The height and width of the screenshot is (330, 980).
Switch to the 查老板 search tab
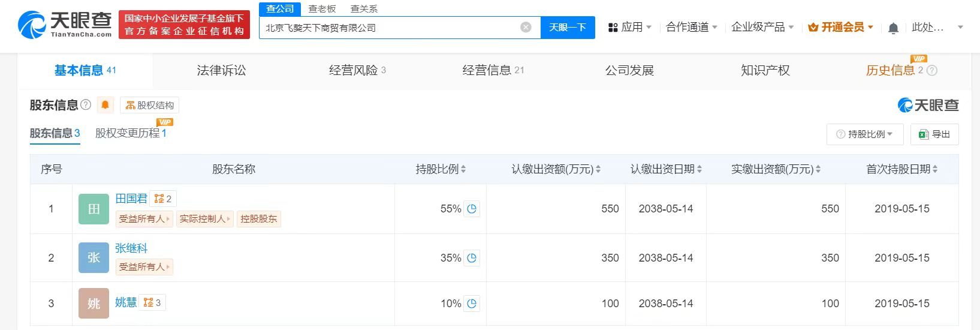point(322,8)
